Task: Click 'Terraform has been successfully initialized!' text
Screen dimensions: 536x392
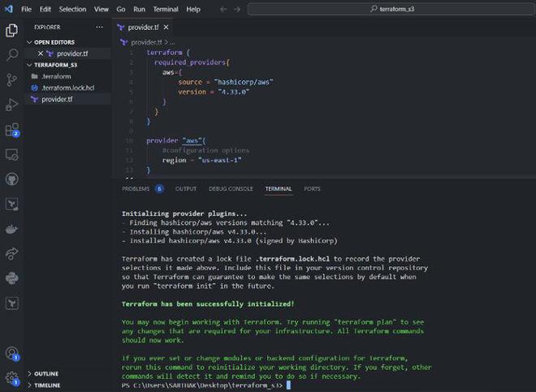Action: [x=208, y=304]
